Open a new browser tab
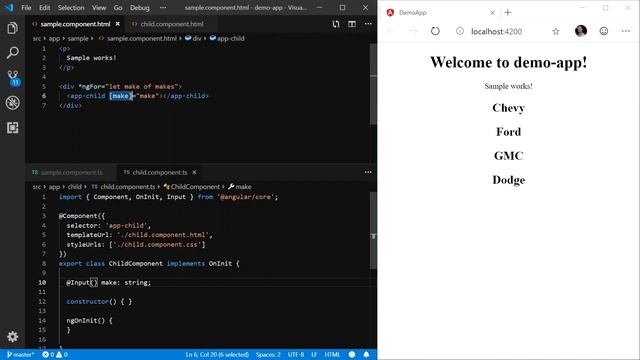The height and width of the screenshot is (360, 640). 507,13
